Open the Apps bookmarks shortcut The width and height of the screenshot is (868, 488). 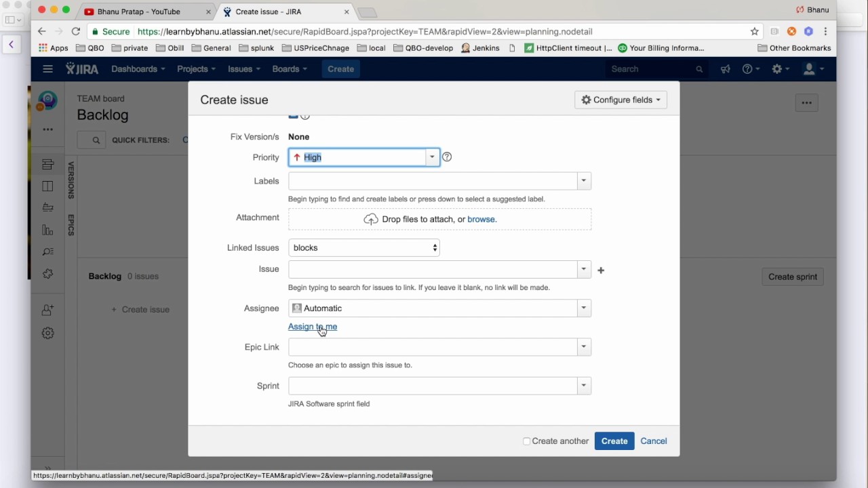[x=54, y=48]
